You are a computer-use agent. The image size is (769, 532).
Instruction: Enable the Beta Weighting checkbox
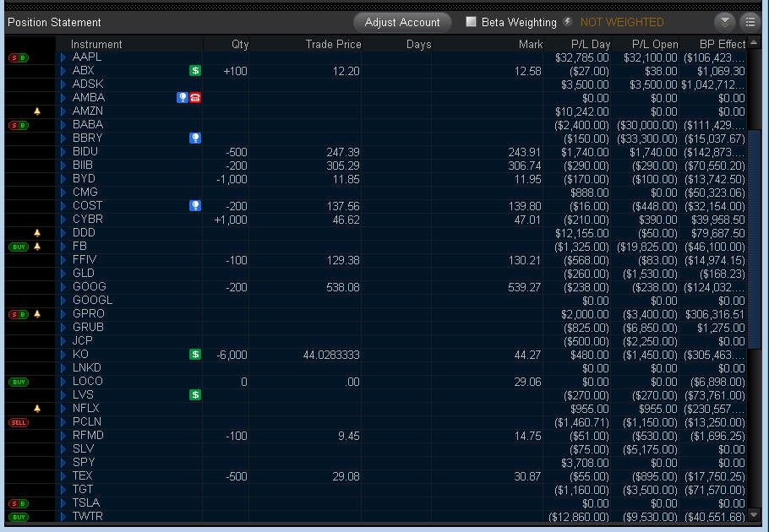471,22
